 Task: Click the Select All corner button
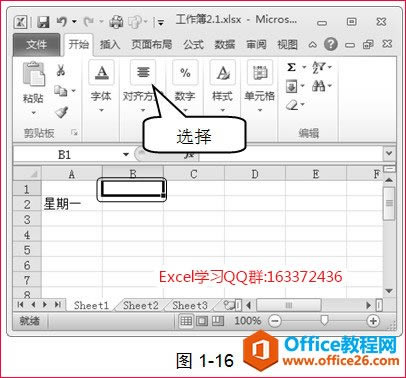click(x=27, y=174)
